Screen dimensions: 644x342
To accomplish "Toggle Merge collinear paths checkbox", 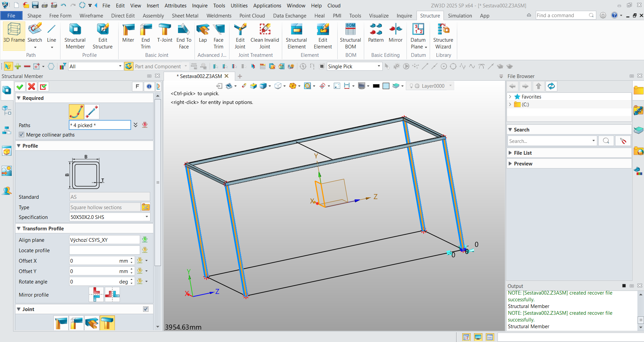I will pos(22,135).
